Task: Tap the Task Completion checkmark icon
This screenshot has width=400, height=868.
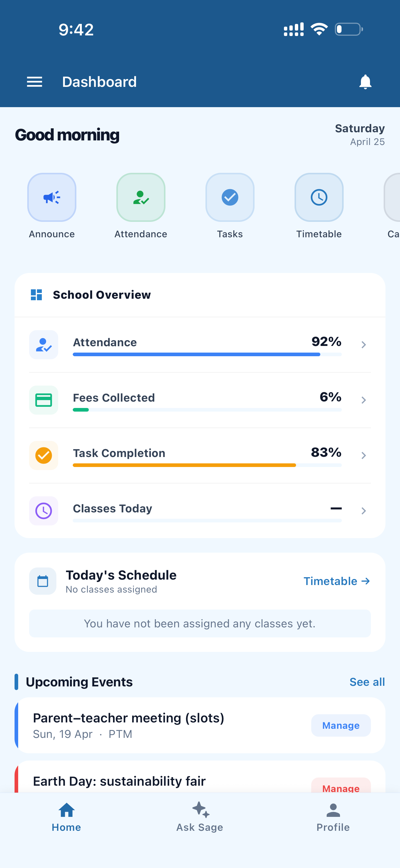Action: pyautogui.click(x=44, y=455)
